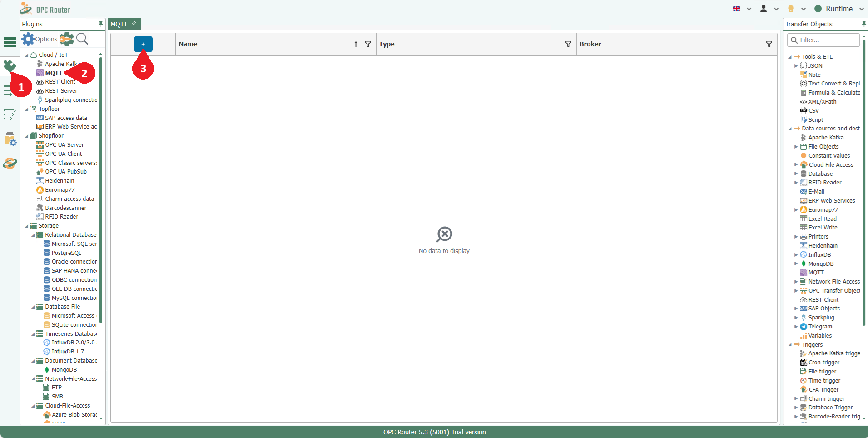The height and width of the screenshot is (438, 868).
Task: Click the Plugins tree vertical scrollbar
Action: (x=101, y=190)
